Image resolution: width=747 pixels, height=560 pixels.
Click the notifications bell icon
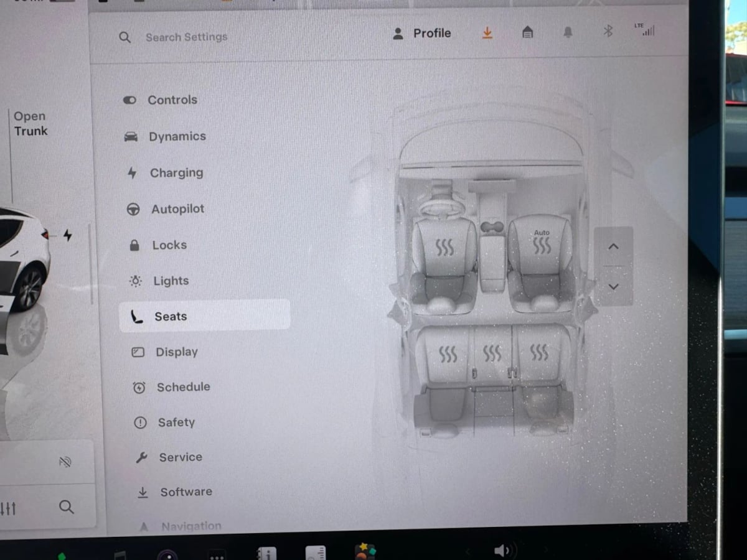(568, 32)
